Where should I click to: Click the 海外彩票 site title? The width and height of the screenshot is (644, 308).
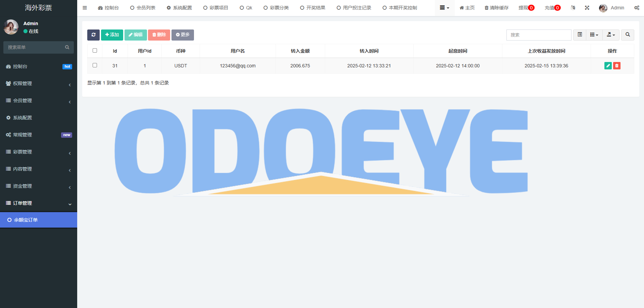point(39,8)
